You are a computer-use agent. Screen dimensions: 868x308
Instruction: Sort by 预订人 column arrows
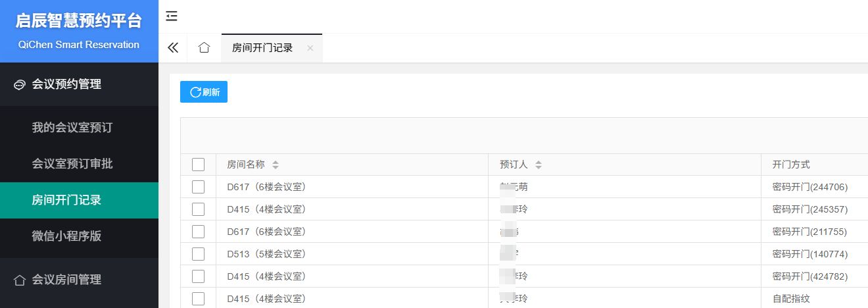[x=539, y=165]
